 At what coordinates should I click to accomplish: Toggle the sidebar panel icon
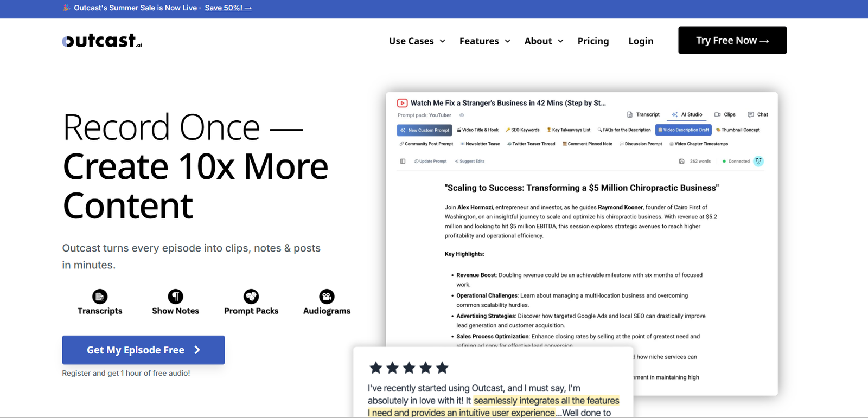[403, 162]
